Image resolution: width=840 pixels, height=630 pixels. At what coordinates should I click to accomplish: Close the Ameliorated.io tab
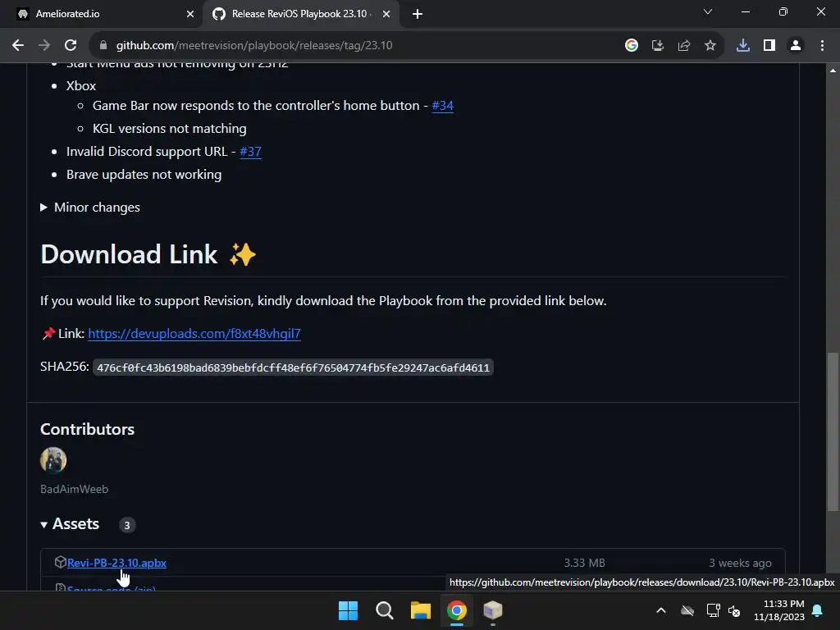point(190,14)
